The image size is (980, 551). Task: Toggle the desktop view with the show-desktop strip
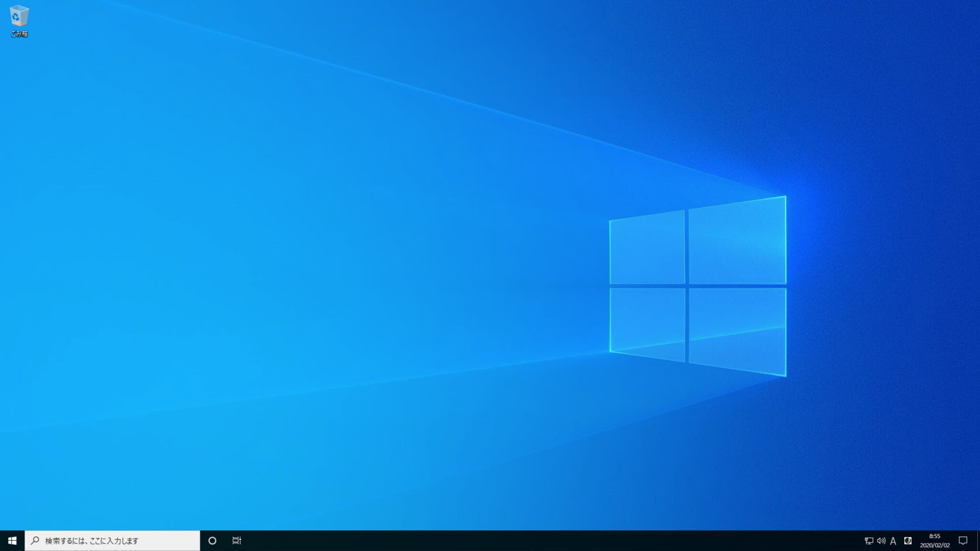[978, 540]
